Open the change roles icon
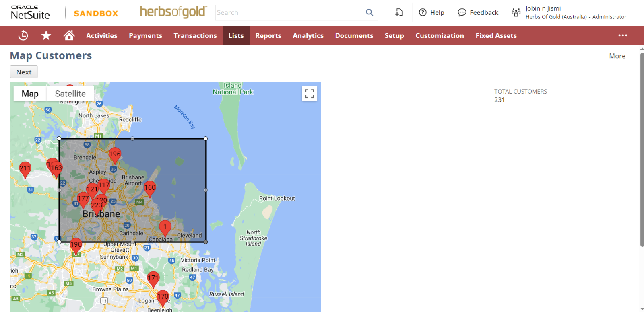 (516, 12)
